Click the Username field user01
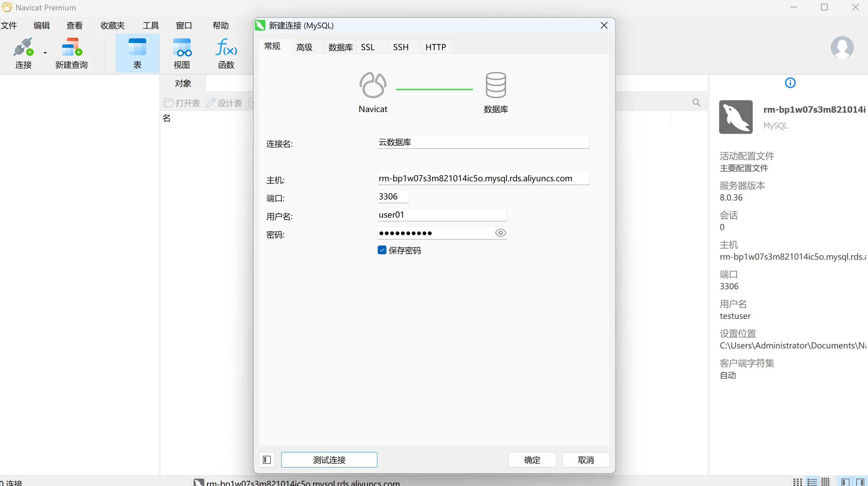 point(442,215)
